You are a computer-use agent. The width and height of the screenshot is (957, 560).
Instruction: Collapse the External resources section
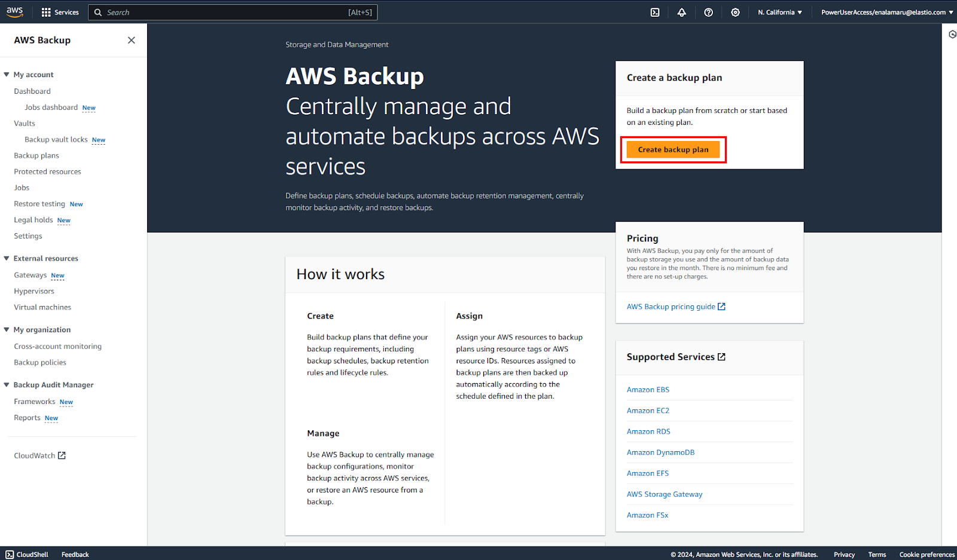(7, 258)
